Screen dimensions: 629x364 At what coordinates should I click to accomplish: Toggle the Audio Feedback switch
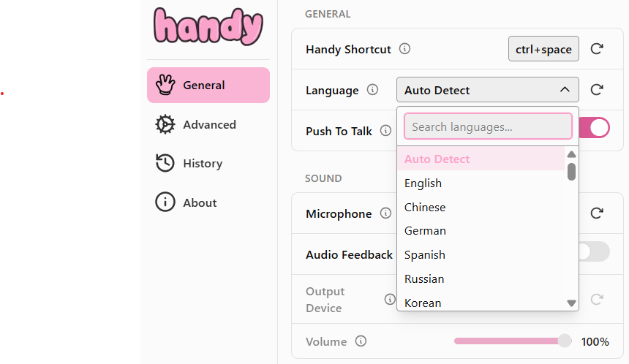coord(593,252)
